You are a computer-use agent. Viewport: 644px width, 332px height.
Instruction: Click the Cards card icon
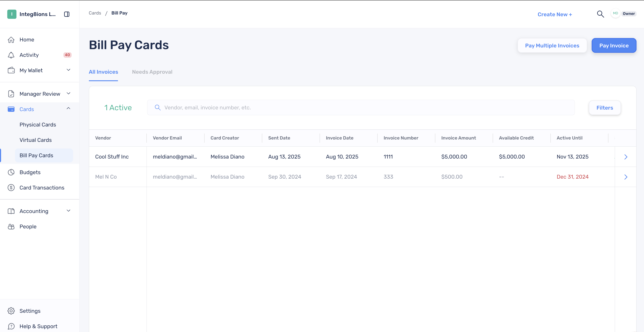point(11,109)
